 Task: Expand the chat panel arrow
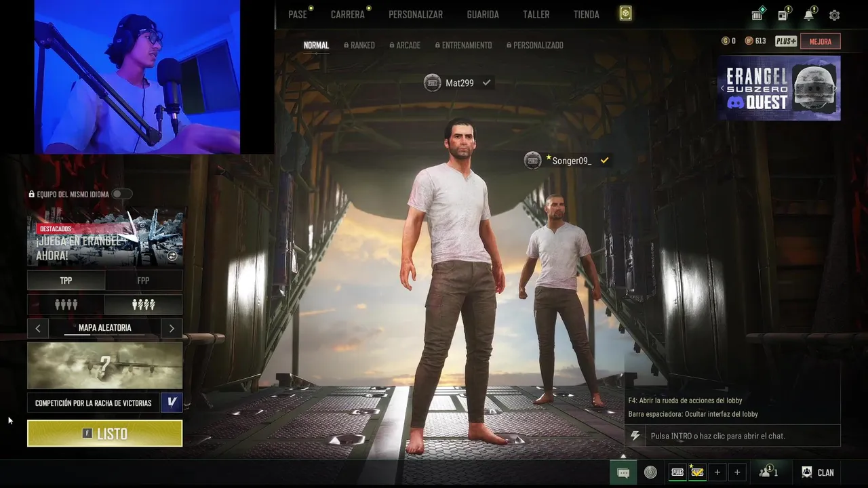(x=623, y=455)
